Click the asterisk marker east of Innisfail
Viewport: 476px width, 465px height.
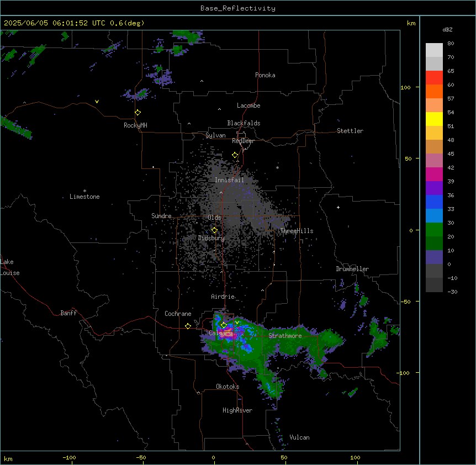(277, 167)
